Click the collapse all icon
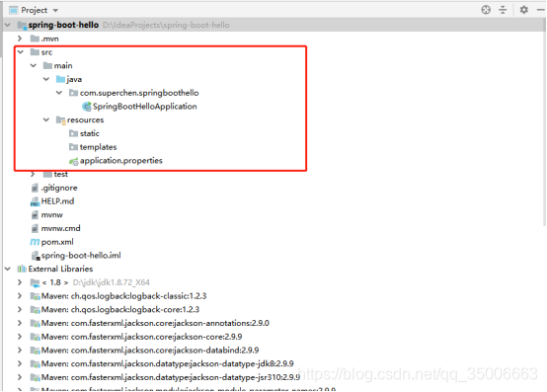 point(503,10)
